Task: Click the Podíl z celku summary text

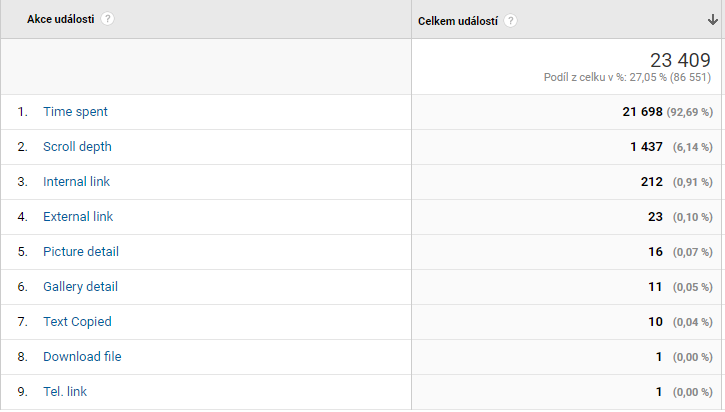Action: [627, 77]
